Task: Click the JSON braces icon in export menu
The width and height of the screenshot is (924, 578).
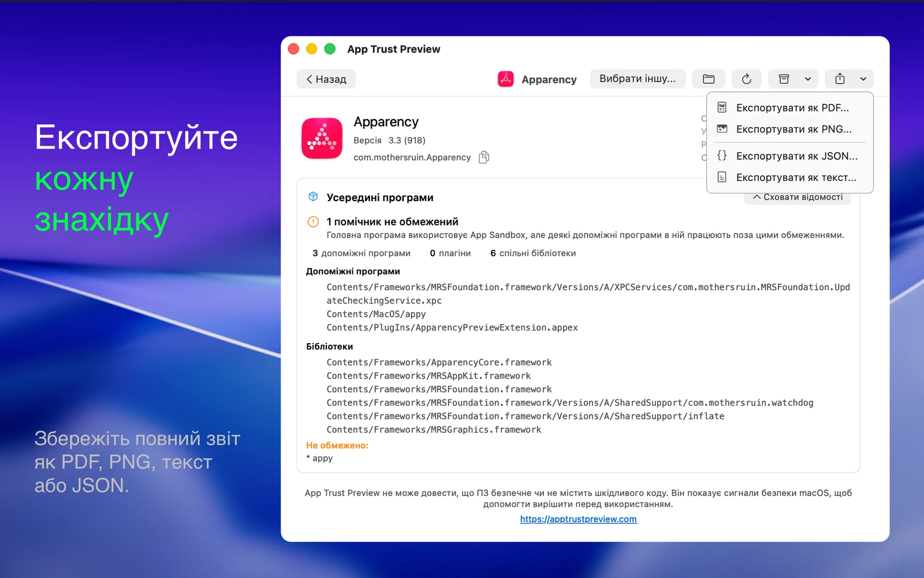Action: tap(722, 155)
